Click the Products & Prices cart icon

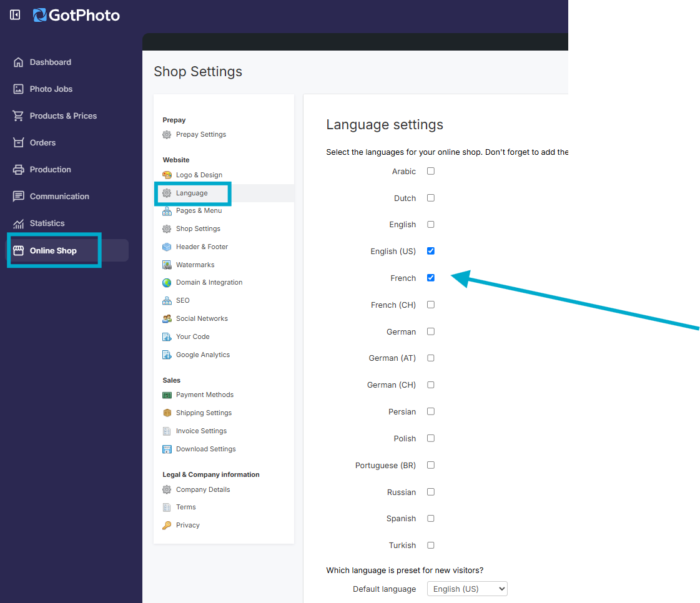click(18, 115)
